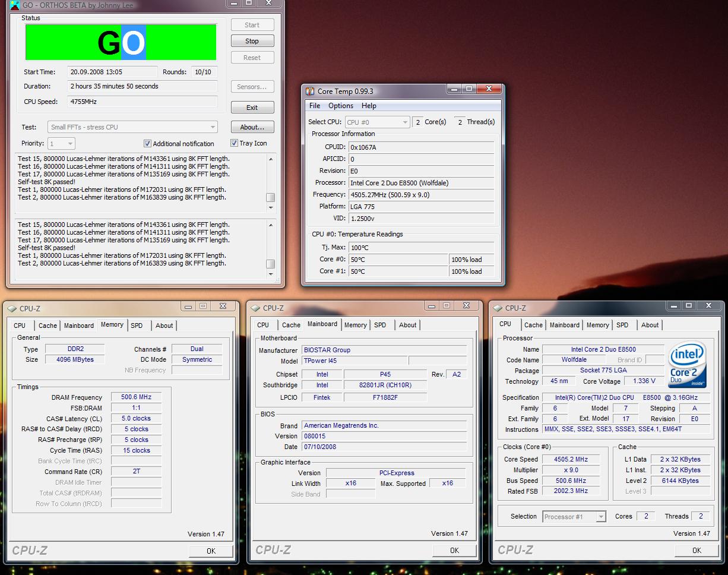Screen dimensions: 728x575
Task: Switch to SPD tab in Memory CPU-Z window
Action: tap(137, 326)
